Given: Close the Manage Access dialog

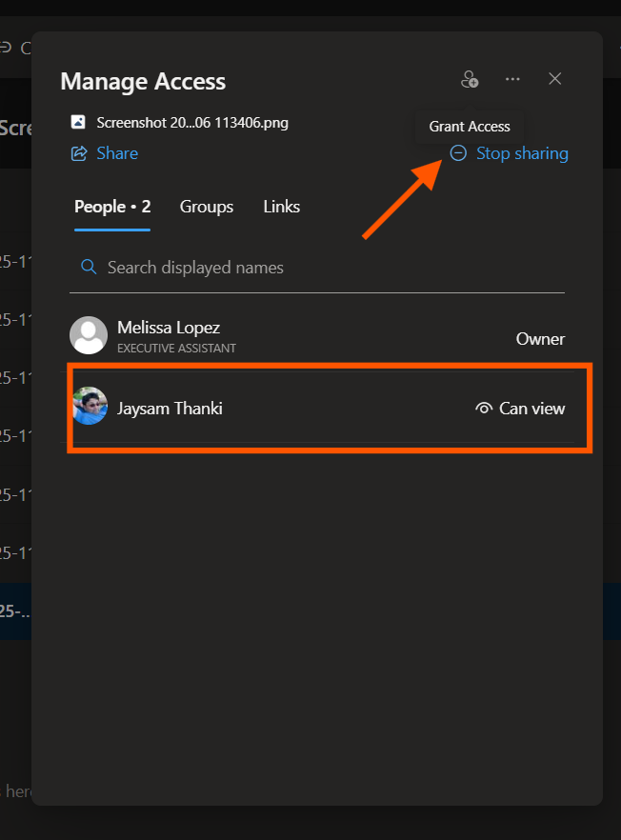Looking at the screenshot, I should tap(555, 79).
